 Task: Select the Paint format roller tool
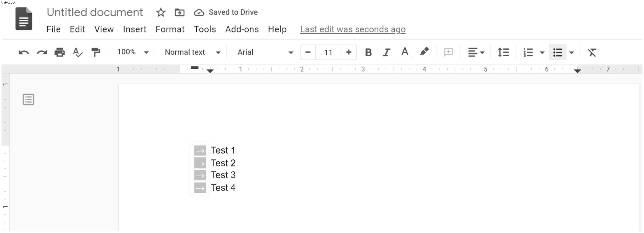(96, 52)
